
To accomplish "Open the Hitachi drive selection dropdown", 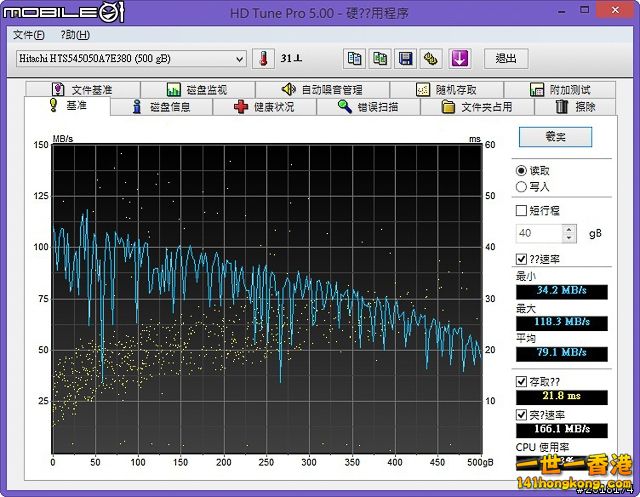I will (238, 58).
